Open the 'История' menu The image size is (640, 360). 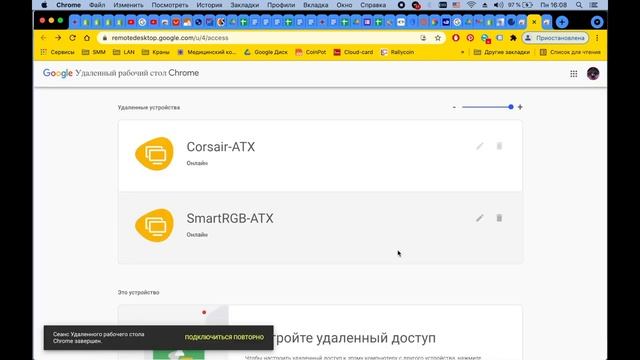coord(209,5)
